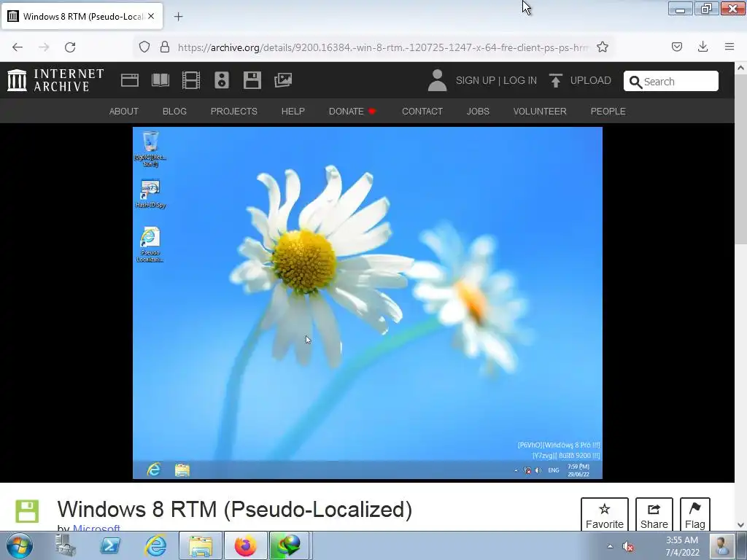Open the ABOUT menu item
Image resolution: width=747 pixels, height=560 pixels.
click(x=124, y=112)
